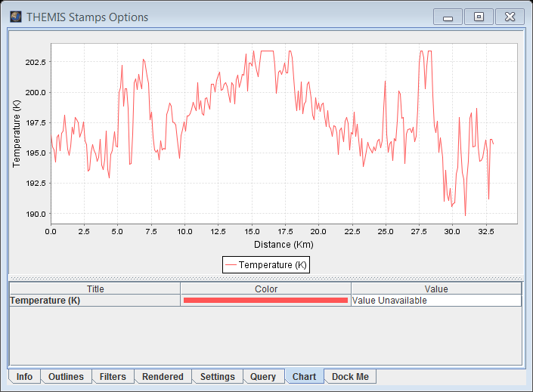Click the Temperature (K) chart legend entry
The width and height of the screenshot is (533, 392).
point(265,264)
